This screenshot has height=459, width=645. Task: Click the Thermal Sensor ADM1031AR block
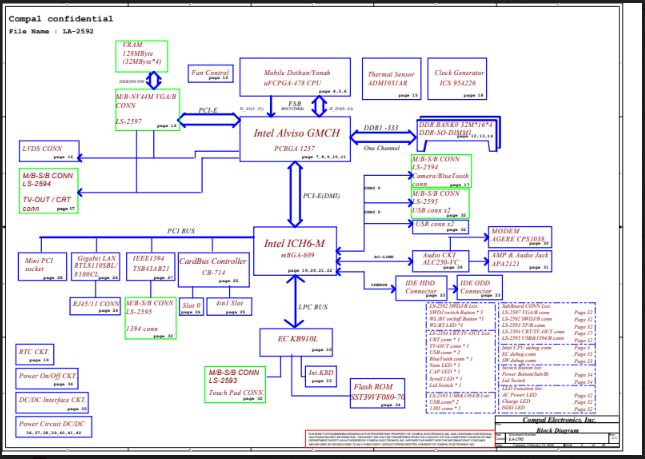pos(392,79)
